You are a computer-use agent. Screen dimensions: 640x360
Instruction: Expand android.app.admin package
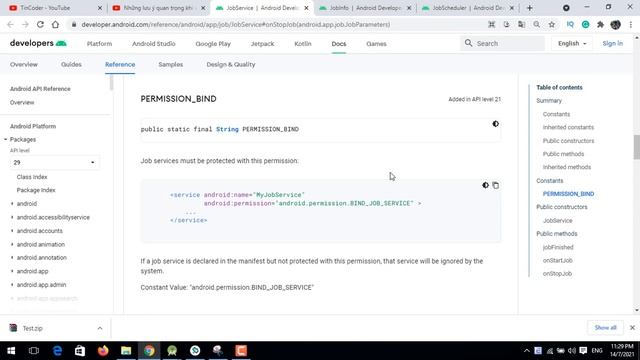coord(12,284)
